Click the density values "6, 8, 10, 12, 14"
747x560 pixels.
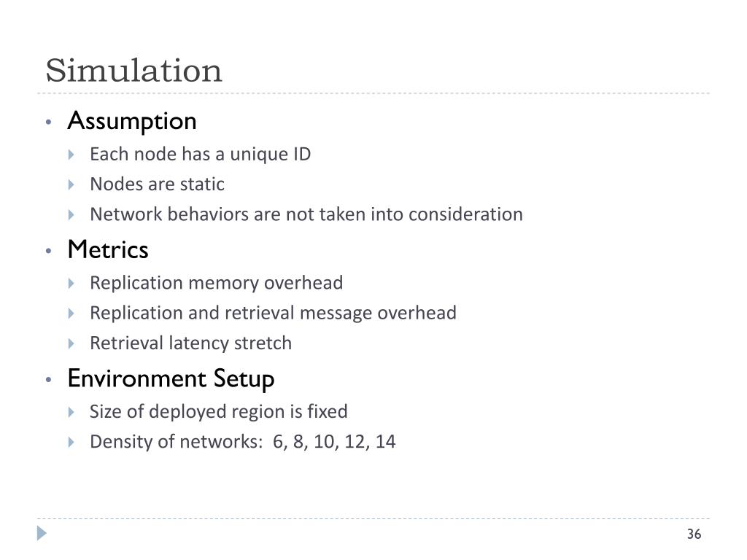pos(334,441)
